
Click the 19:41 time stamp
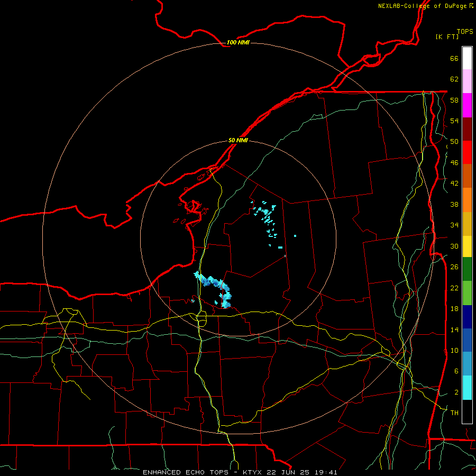tap(326, 472)
